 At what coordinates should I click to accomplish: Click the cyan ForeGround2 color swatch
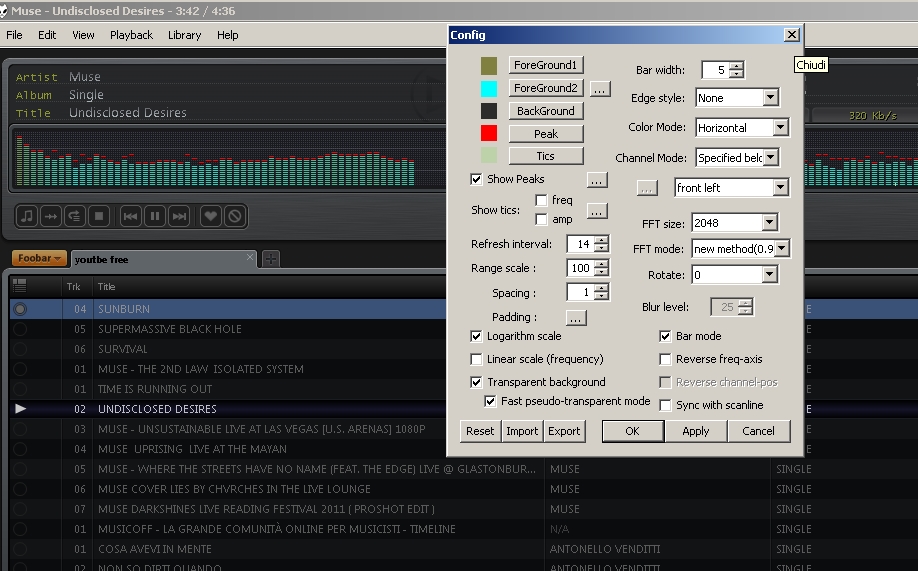point(489,88)
